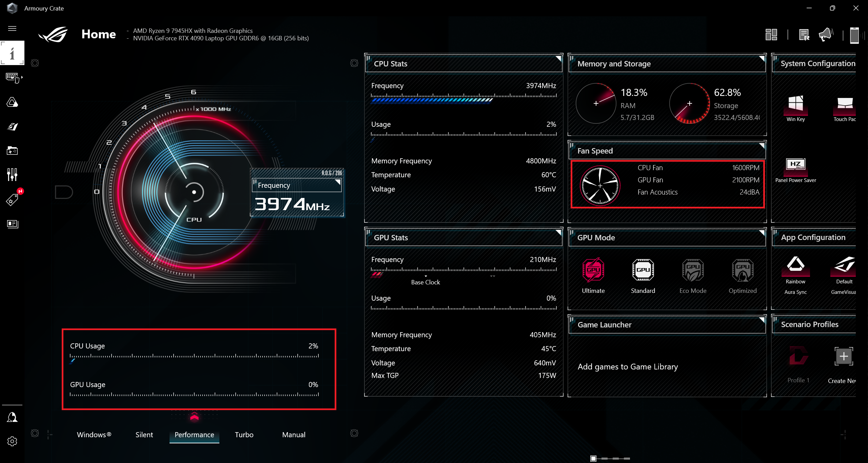Open the hamburger main menu

click(x=12, y=28)
